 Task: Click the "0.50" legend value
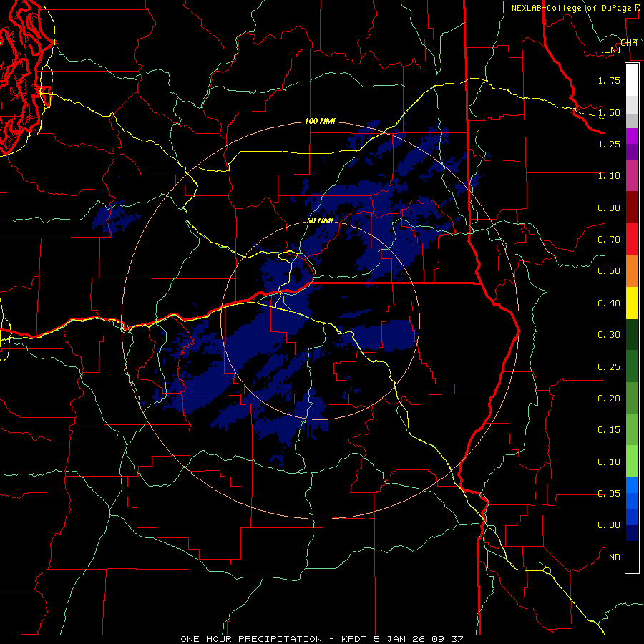click(609, 271)
